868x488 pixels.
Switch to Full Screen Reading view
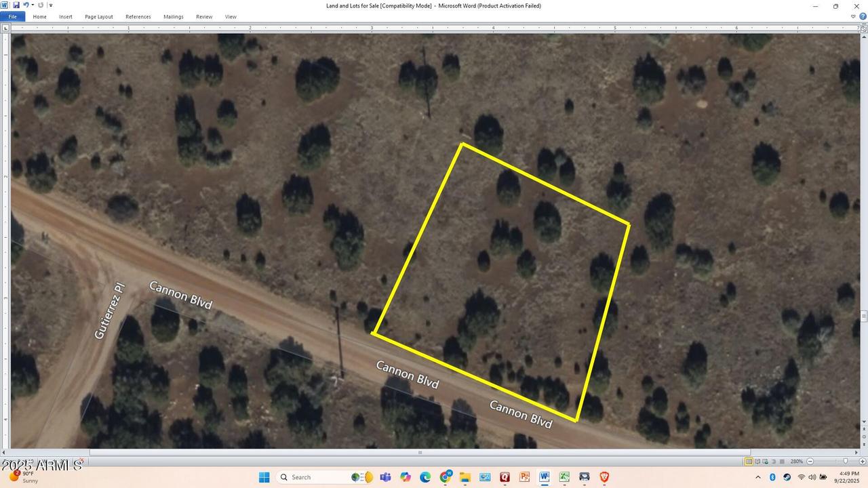pos(757,462)
